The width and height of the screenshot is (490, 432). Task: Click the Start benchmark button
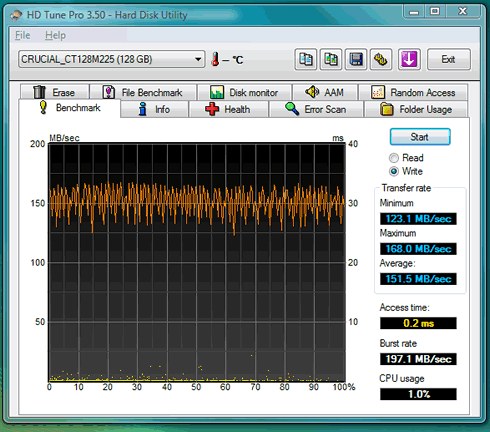420,137
